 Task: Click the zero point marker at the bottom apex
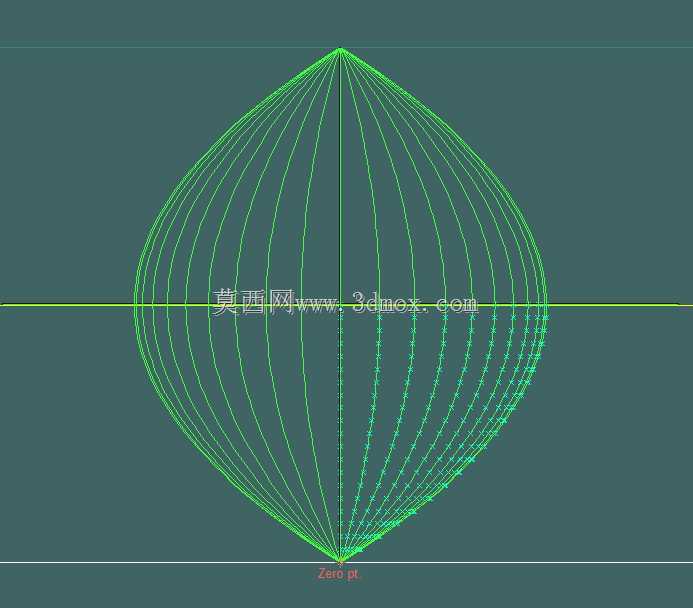tap(340, 562)
